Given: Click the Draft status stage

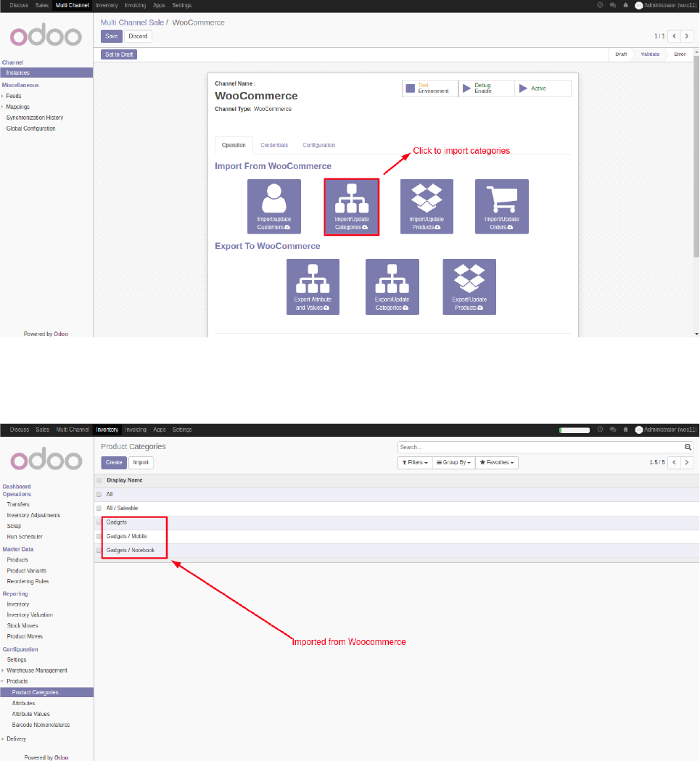Looking at the screenshot, I should pos(621,54).
